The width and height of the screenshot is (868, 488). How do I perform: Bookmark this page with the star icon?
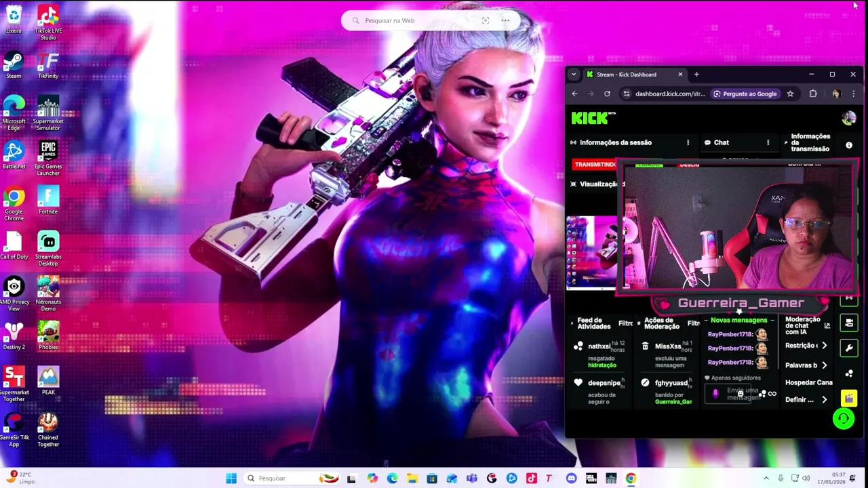click(790, 94)
